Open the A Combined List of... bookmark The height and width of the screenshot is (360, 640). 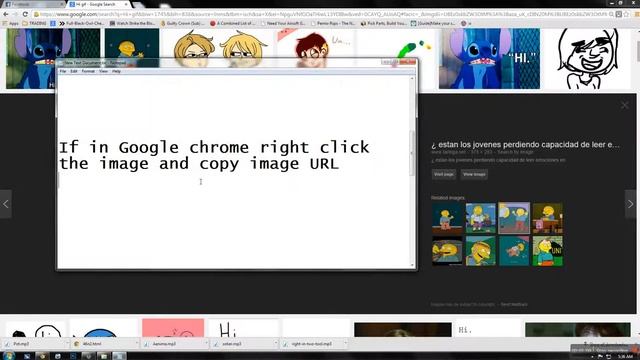click(233, 23)
